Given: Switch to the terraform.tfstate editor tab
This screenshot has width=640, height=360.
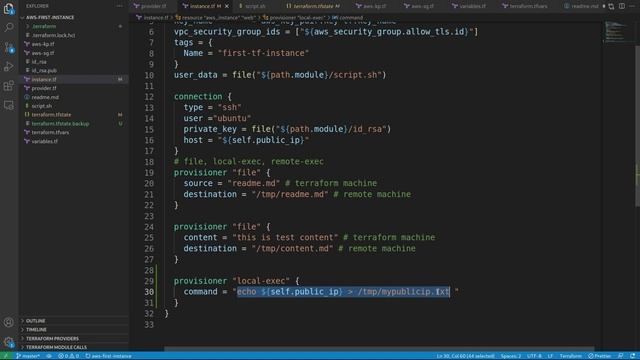Looking at the screenshot, I should [x=313, y=6].
